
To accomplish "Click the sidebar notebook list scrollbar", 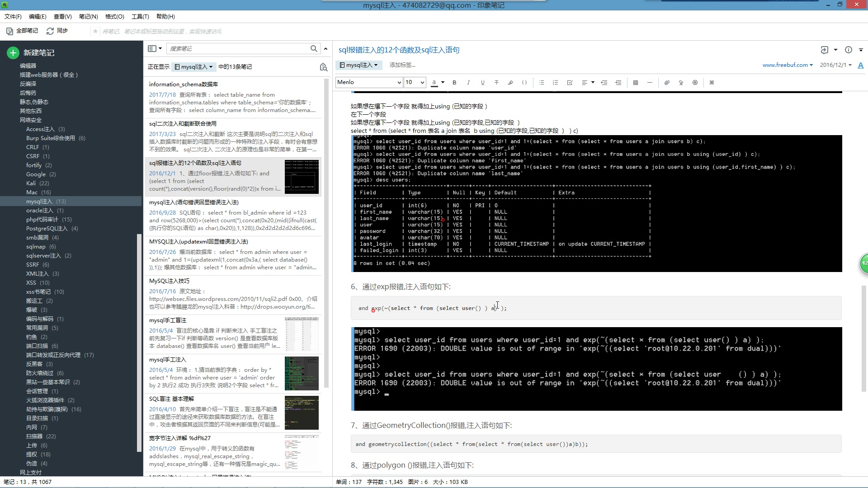I will [139, 343].
